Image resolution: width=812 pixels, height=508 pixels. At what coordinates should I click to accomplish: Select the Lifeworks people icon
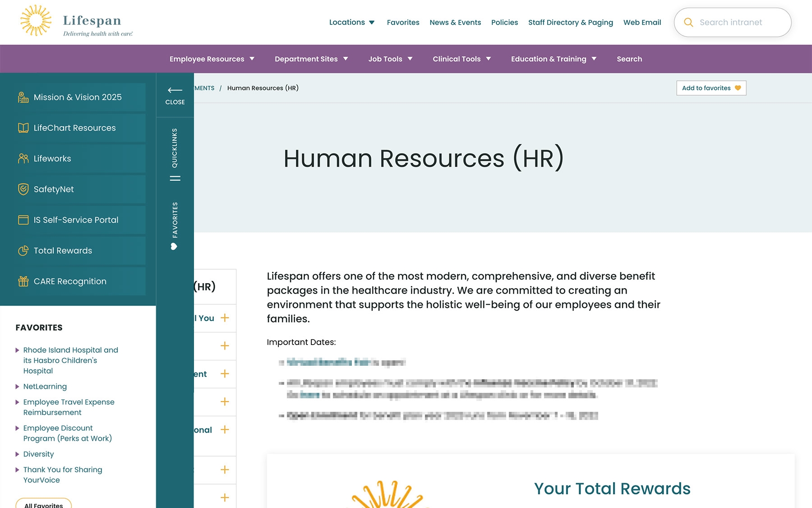[23, 158]
